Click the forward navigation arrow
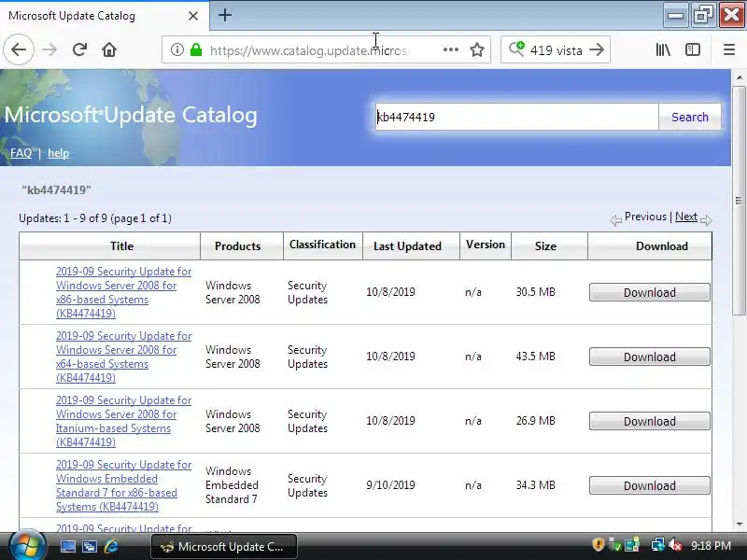The image size is (747, 560). click(49, 49)
